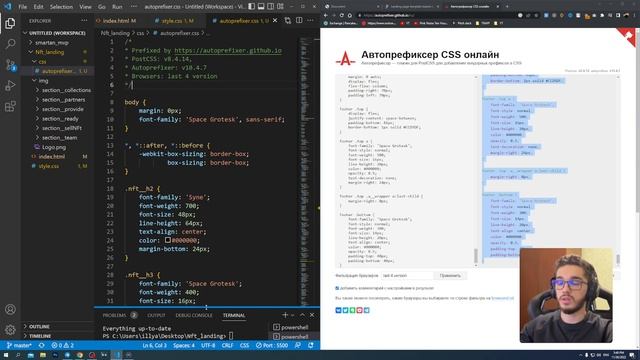Toggle the secondary sidebar layout icon
Image resolution: width=640 pixels, height=360 pixels.
[271, 7]
